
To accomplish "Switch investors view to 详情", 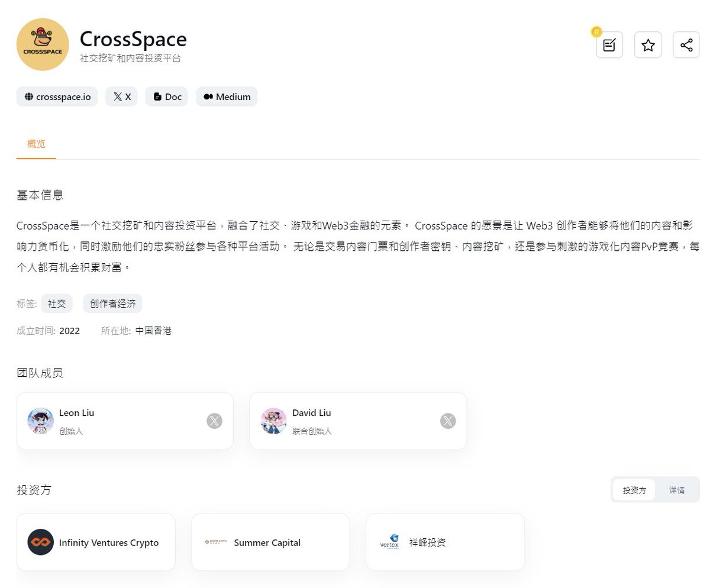I will coord(677,490).
